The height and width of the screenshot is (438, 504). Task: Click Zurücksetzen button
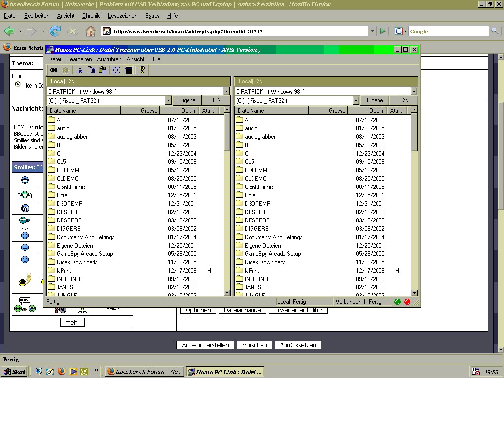coord(298,345)
